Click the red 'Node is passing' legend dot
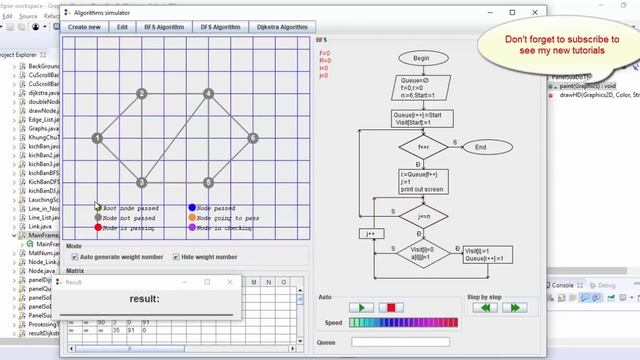 tap(98, 227)
